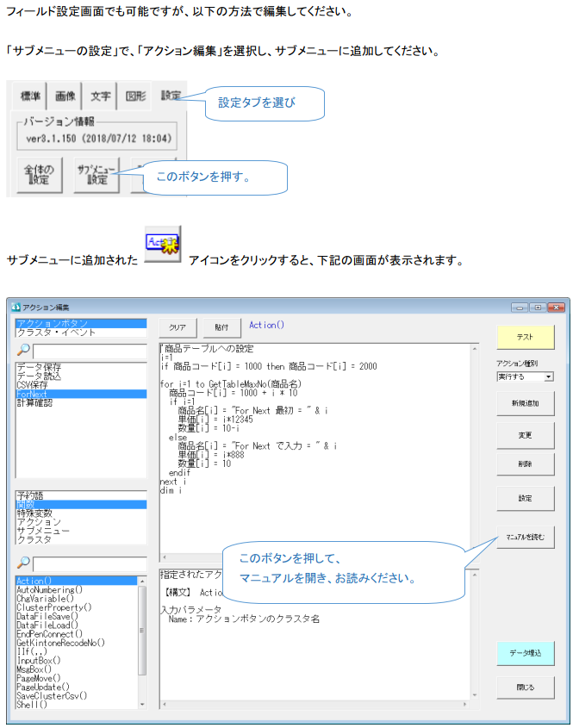Select サブメニュー category

(x=81, y=531)
